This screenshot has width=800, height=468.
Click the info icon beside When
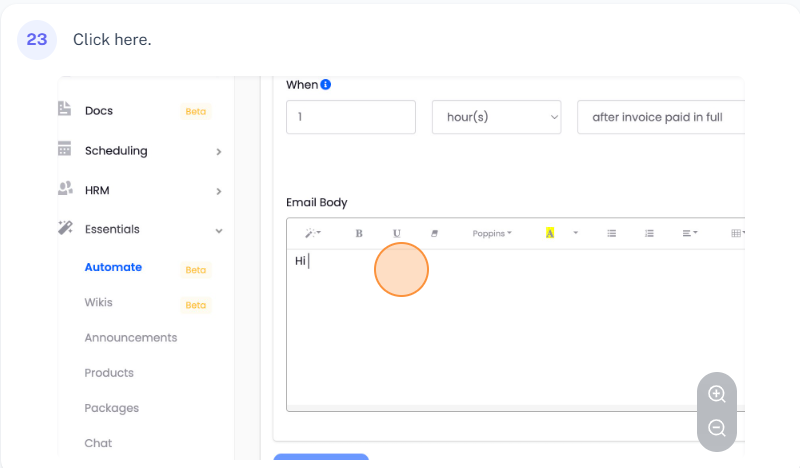[326, 85]
